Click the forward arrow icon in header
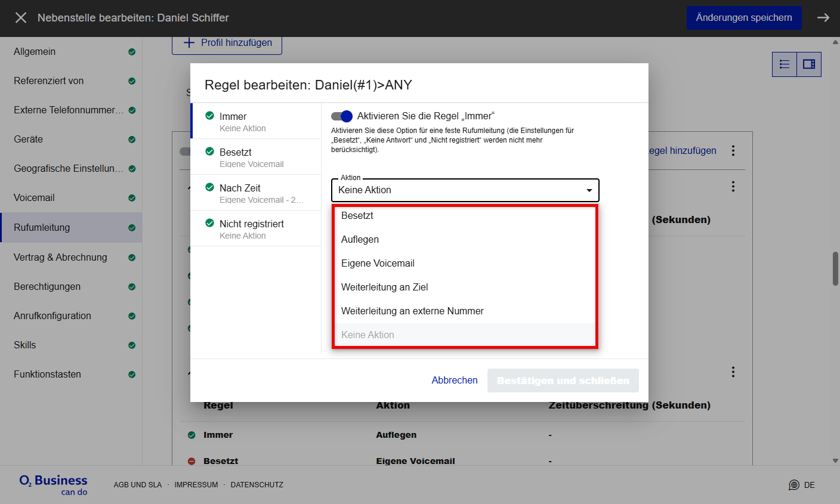The height and width of the screenshot is (504, 840). 823,18
